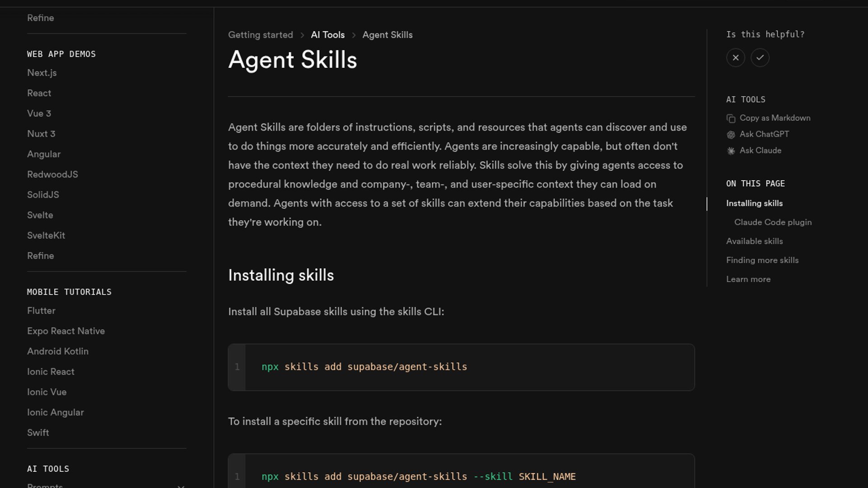Go to Getting started breadcrumb
Viewport: 868px width, 488px height.
coord(260,35)
